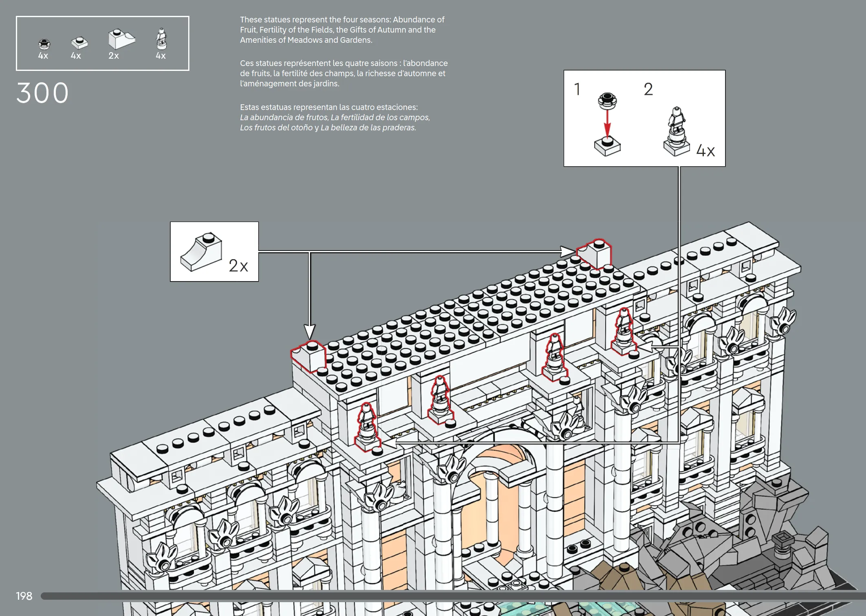This screenshot has width=866, height=616.
Task: Select the statue figure in parts list
Action: 162,39
